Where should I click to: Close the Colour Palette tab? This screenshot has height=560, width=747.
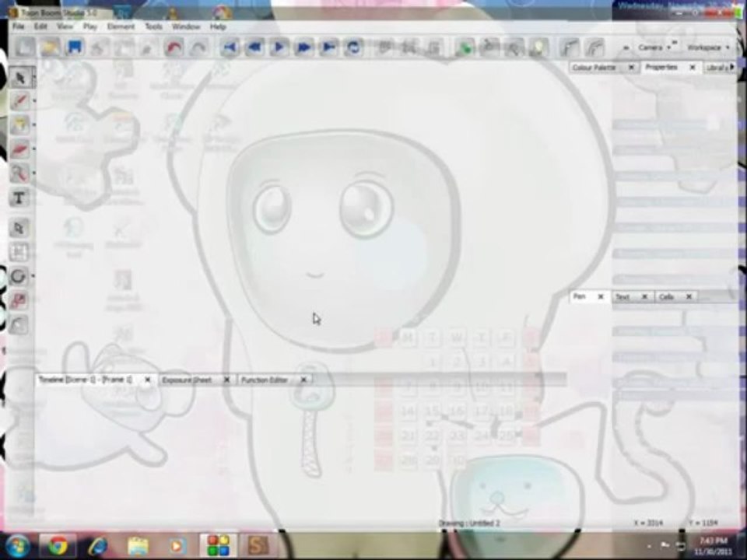tap(631, 68)
